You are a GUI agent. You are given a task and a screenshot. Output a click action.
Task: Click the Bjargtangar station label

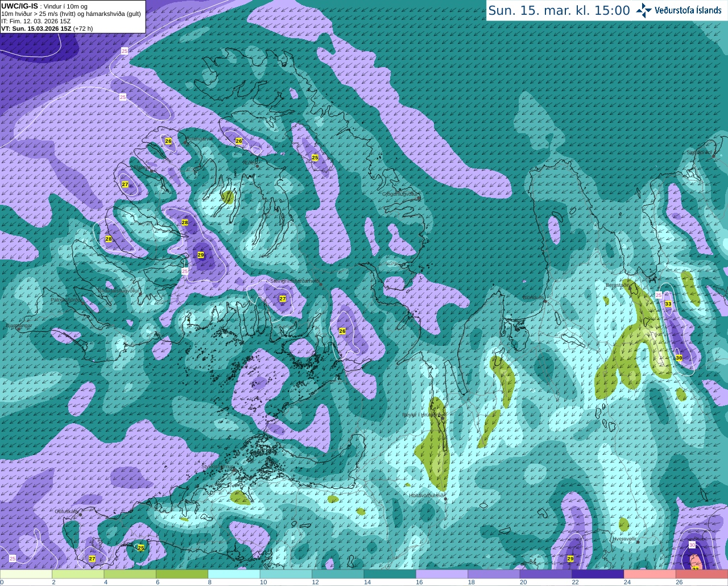point(18,326)
